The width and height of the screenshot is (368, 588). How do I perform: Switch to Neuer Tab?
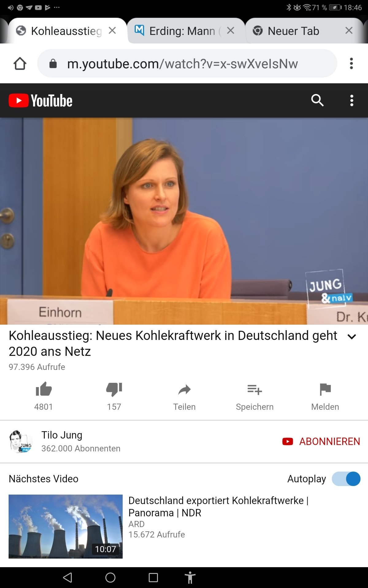click(293, 31)
